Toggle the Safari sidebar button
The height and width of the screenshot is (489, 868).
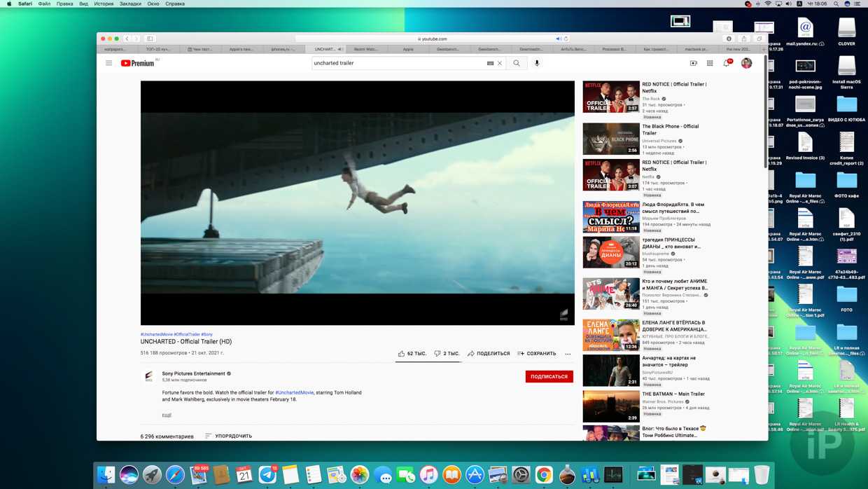click(x=150, y=39)
